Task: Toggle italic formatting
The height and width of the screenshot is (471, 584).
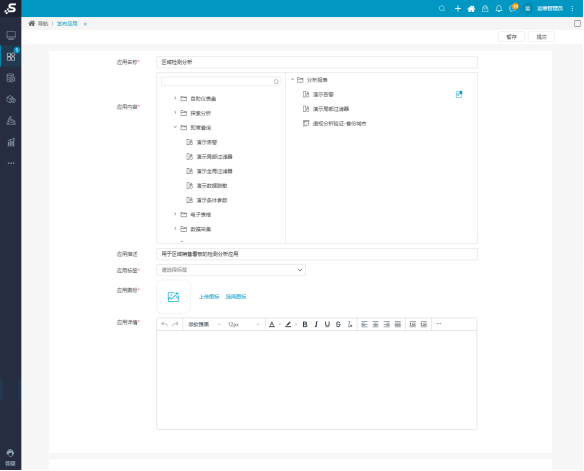Action: click(316, 324)
